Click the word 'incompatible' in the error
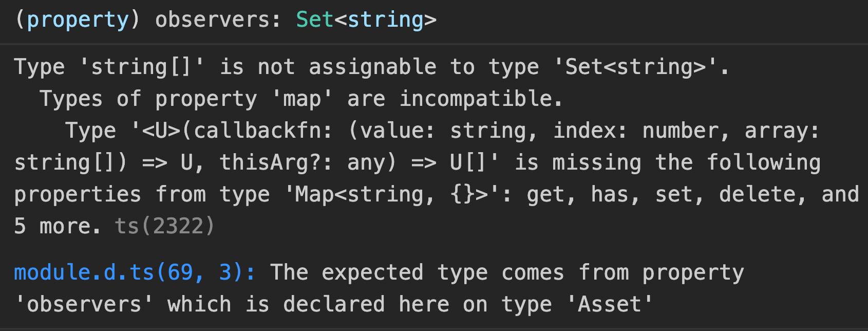Image resolution: width=868 pixels, height=331 pixels. click(476, 99)
